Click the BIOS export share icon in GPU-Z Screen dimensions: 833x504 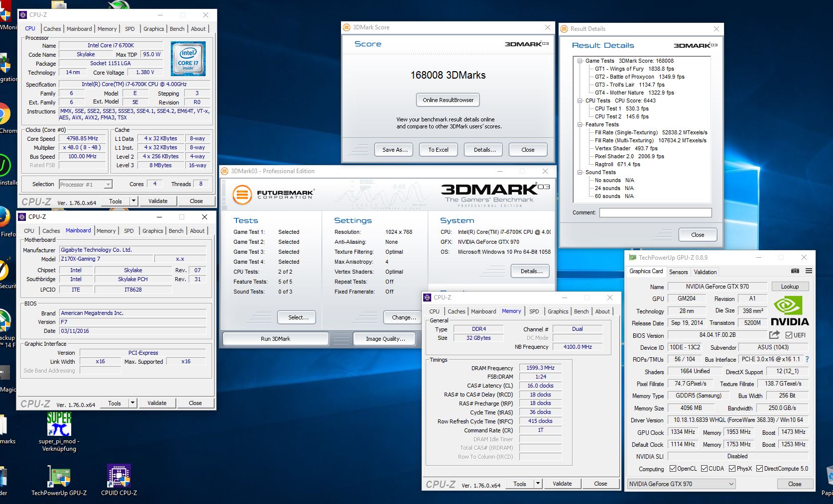(x=774, y=335)
